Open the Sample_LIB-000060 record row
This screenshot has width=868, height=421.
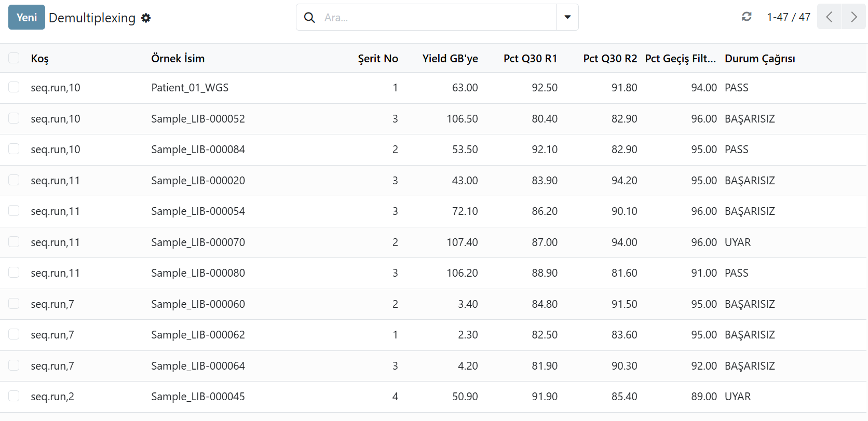tap(433, 304)
